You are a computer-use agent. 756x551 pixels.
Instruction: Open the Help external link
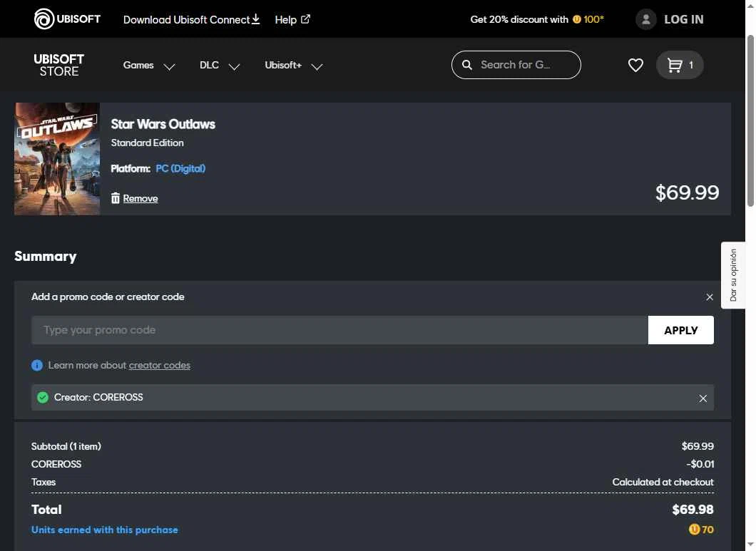point(292,20)
